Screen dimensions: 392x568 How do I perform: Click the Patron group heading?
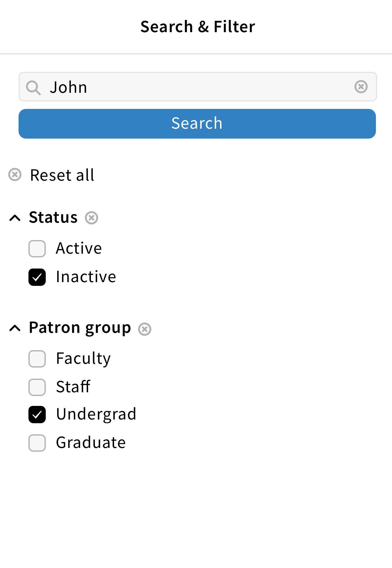(x=80, y=328)
